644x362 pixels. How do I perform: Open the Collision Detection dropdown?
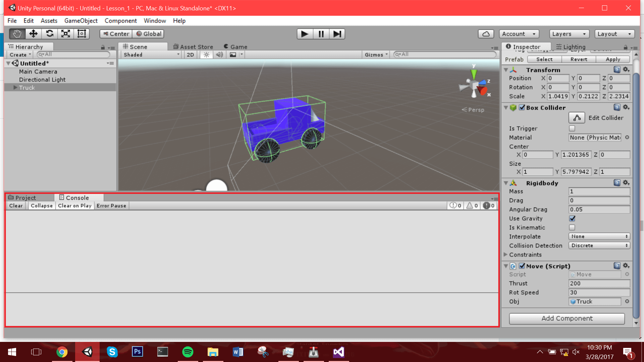click(599, 246)
